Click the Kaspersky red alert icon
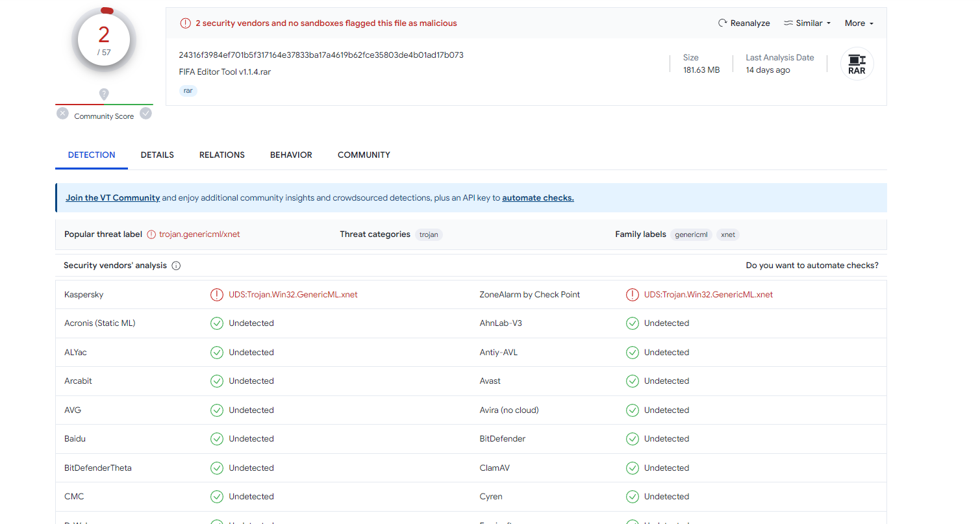This screenshot has height=524, width=980. click(x=216, y=295)
